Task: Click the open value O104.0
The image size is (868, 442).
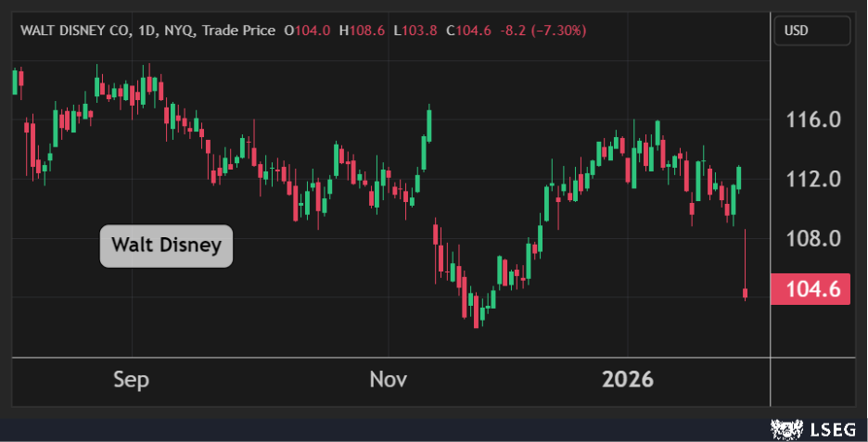Action: point(307,31)
